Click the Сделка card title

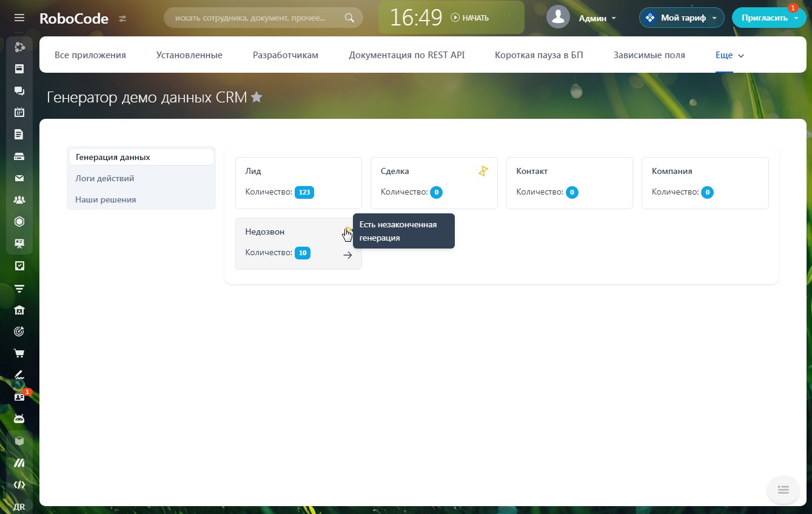coord(395,171)
